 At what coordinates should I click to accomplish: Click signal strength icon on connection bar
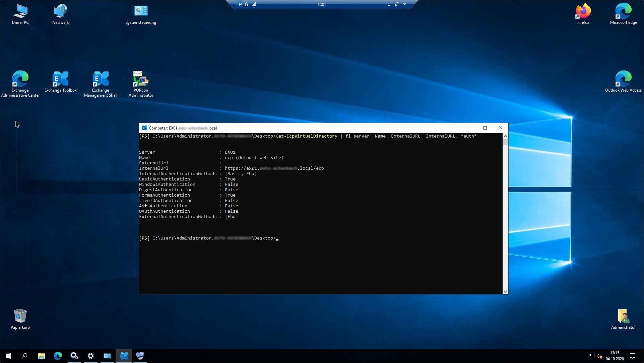254,4
